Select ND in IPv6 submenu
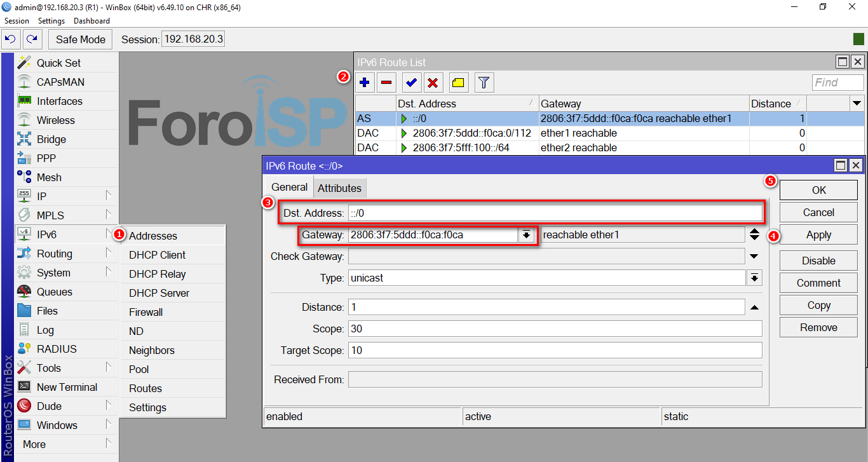This screenshot has height=462, width=868. pos(173,331)
